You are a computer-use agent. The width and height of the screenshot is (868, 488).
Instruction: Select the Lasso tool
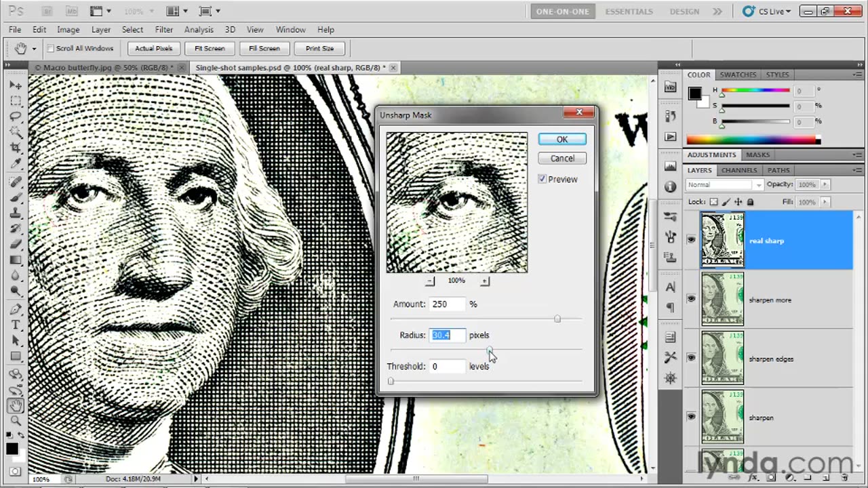(15, 117)
